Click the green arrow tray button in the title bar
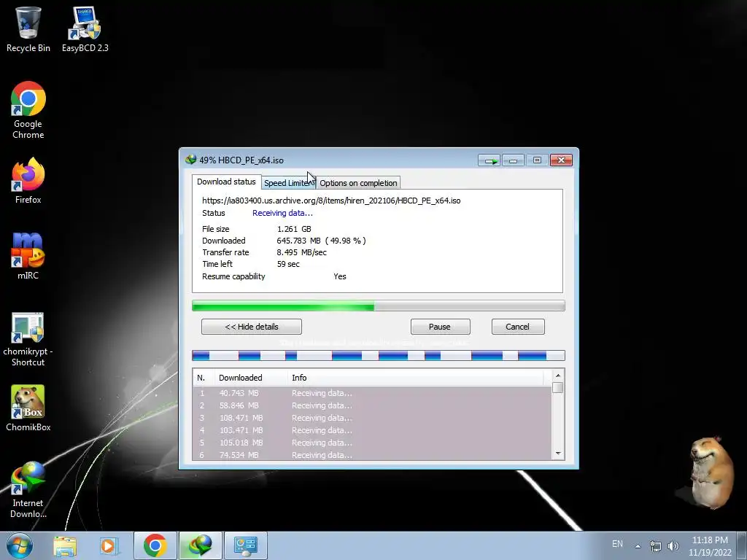 489,160
